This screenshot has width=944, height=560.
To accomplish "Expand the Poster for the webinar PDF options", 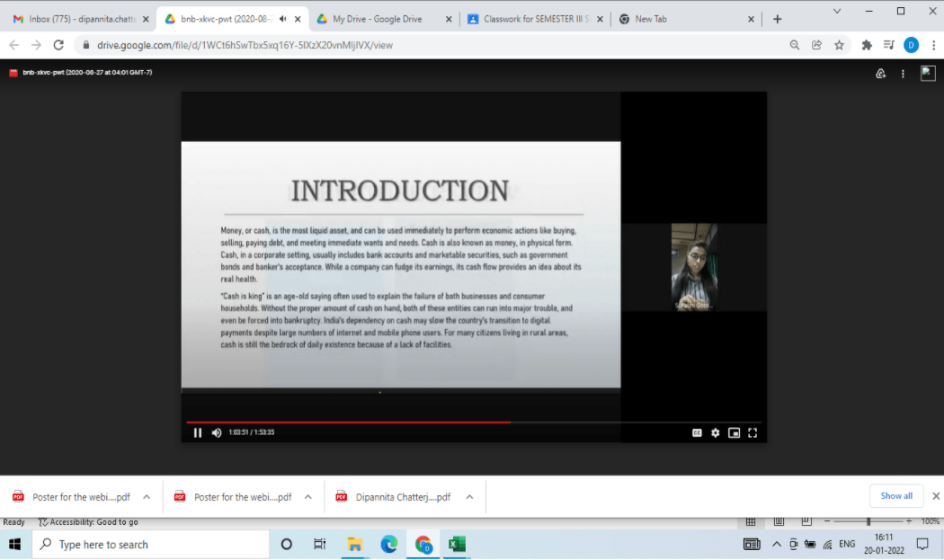I will coord(145,495).
